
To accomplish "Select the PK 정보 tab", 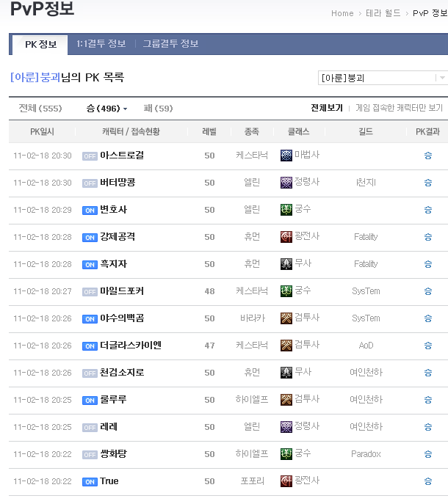I will coord(40,45).
